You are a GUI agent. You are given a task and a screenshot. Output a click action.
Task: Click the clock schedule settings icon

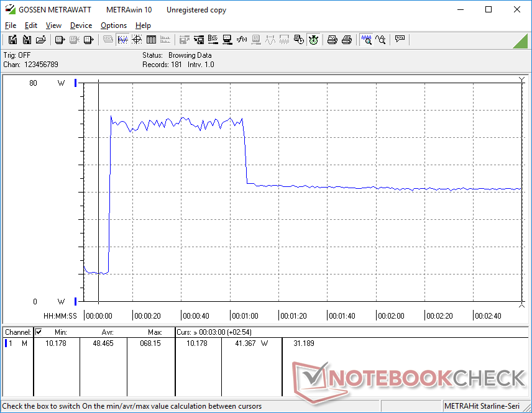pyautogui.click(x=298, y=40)
